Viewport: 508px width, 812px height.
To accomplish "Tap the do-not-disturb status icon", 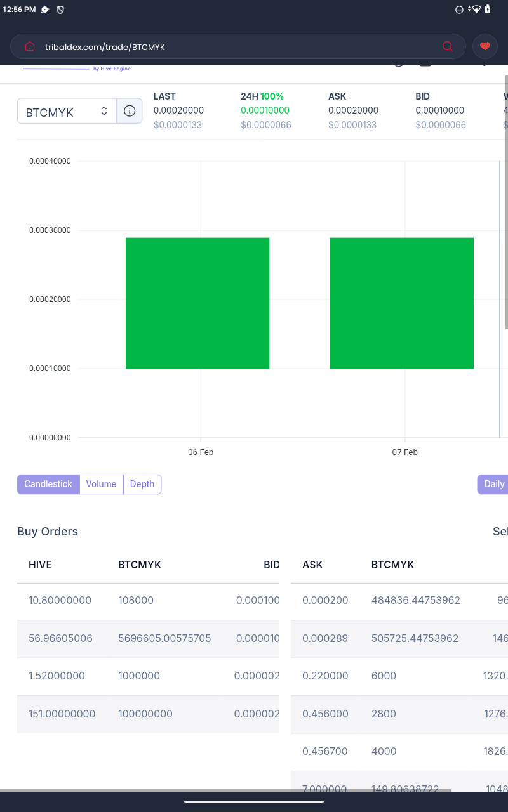I will click(460, 10).
